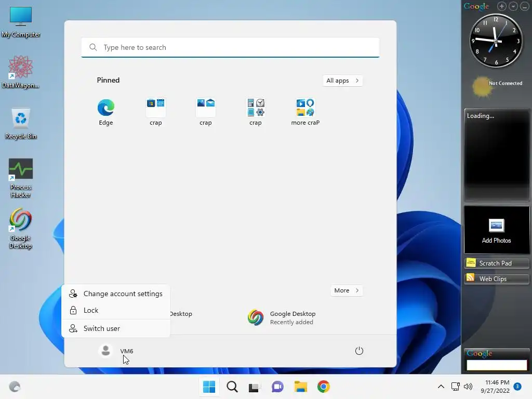
Task: Click the sidebar add gadget plus button
Action: (502, 6)
